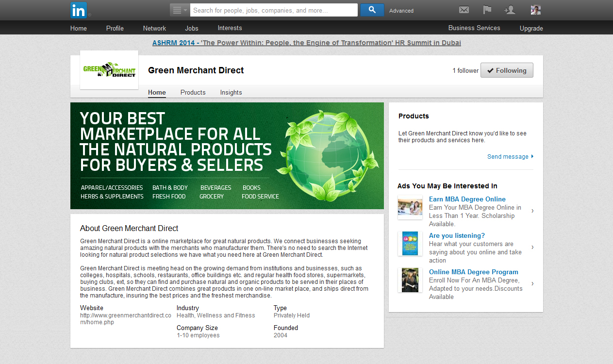Viewport: 613px width, 364px height.
Task: Open Business Services menu
Action: (474, 28)
